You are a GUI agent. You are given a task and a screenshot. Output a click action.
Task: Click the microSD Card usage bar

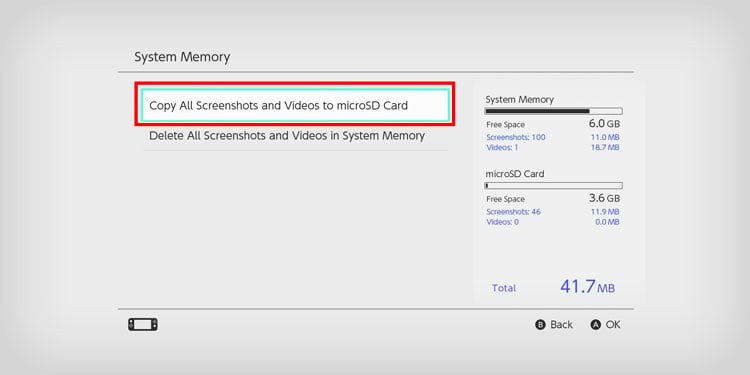[x=553, y=186]
